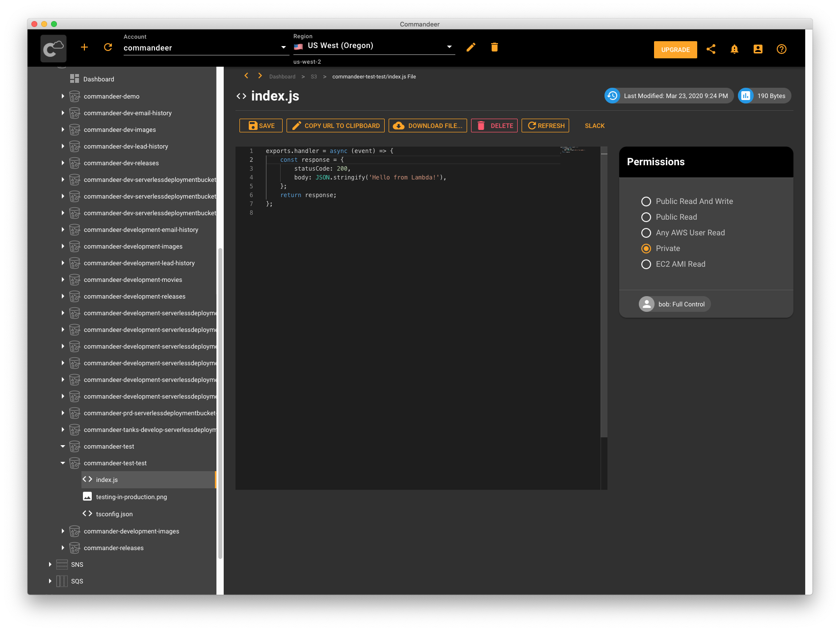Click the SLACK button
Image resolution: width=840 pixels, height=631 pixels.
(595, 126)
